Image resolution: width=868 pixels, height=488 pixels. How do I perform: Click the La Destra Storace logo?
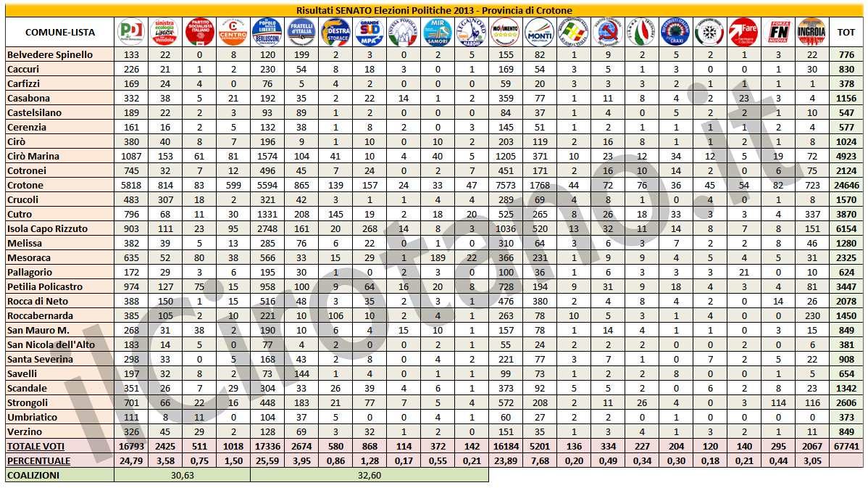coord(335,32)
